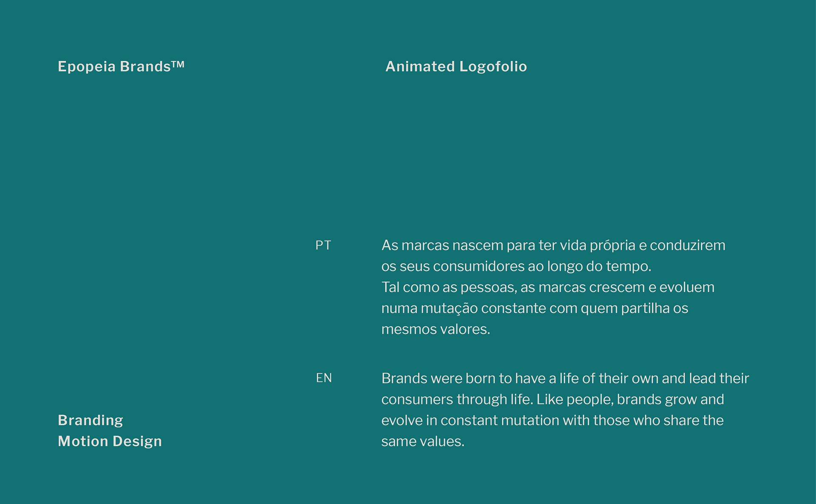
Task: Select the Branding category text
Action: [91, 420]
